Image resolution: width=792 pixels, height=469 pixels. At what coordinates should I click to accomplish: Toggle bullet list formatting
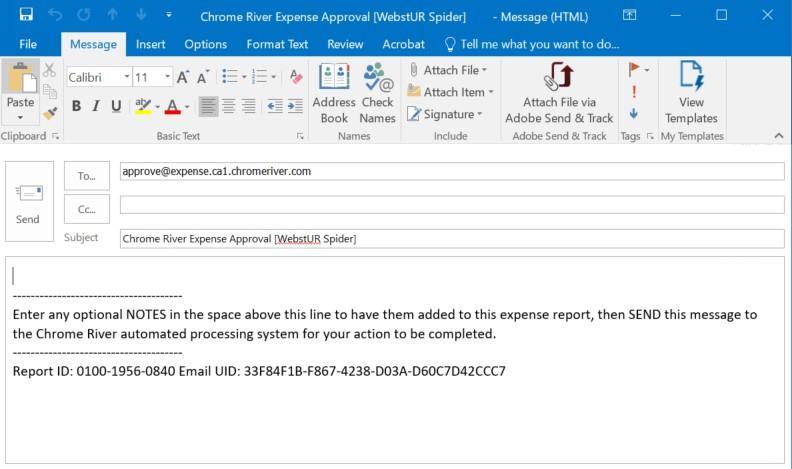[230, 77]
